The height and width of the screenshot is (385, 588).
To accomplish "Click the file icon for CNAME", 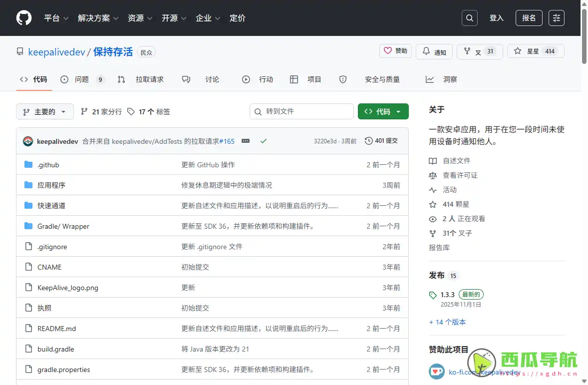I will click(28, 267).
